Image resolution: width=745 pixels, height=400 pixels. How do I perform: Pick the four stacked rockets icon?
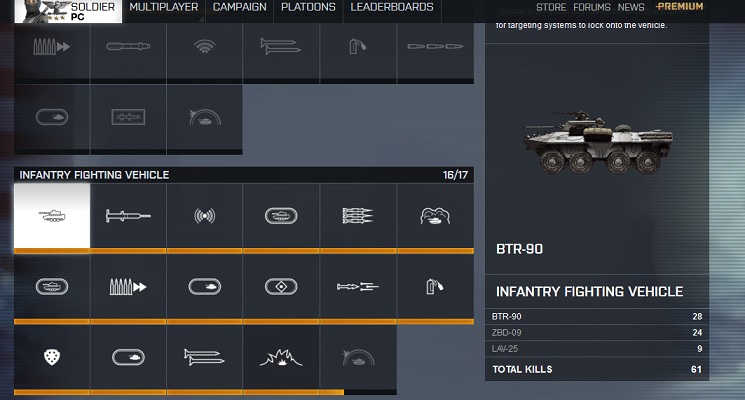[x=358, y=216]
